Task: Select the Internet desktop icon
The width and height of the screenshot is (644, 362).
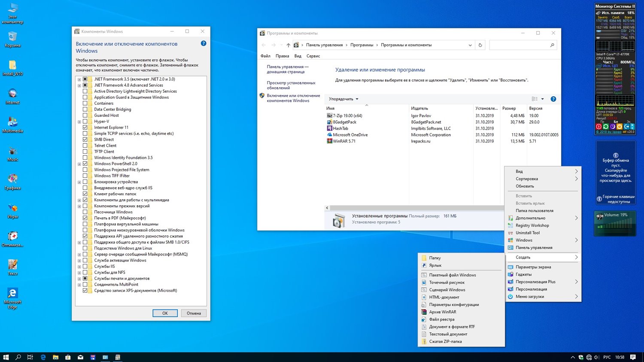Action: [12, 96]
